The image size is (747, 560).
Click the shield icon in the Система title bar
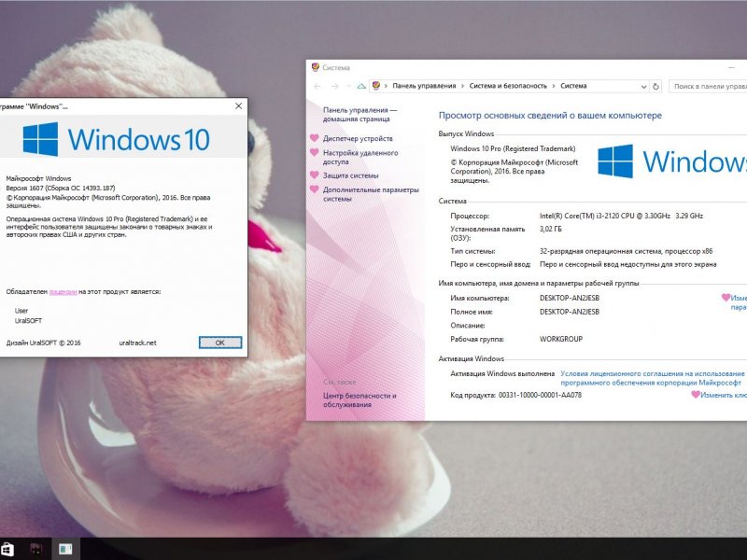click(315, 67)
